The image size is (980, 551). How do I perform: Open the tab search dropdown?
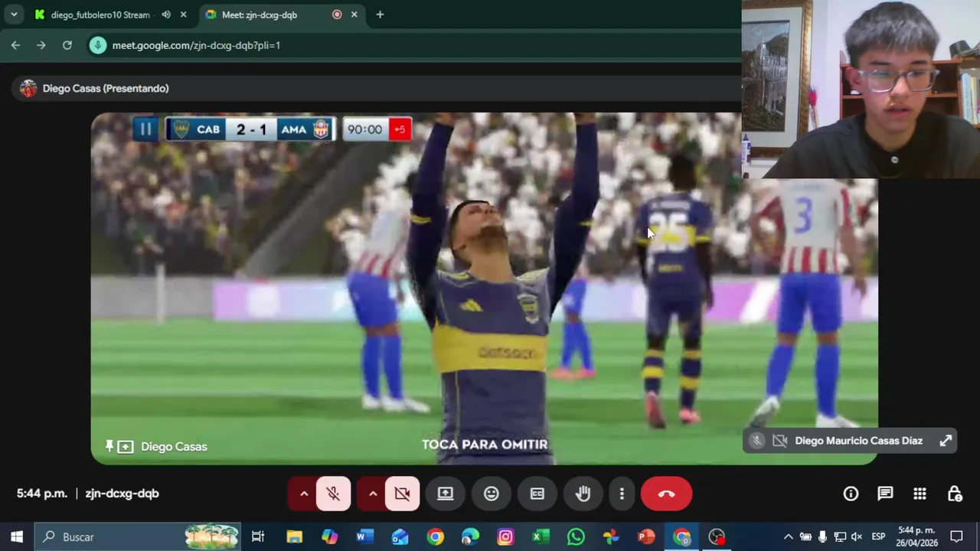pos(14,15)
